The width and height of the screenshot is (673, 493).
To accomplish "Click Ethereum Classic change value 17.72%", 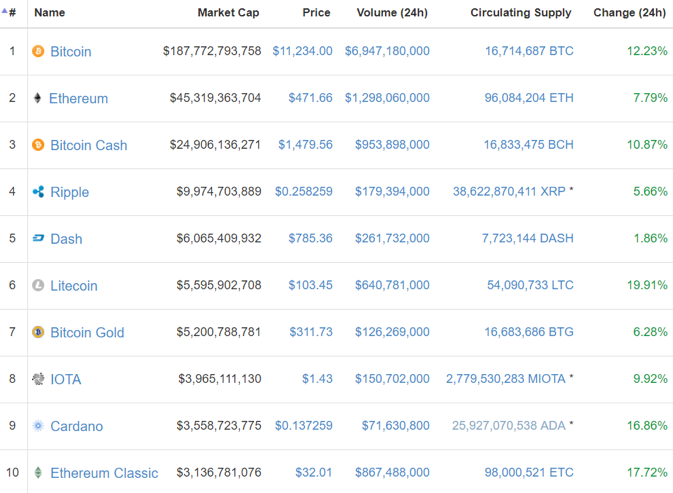I will point(647,472).
